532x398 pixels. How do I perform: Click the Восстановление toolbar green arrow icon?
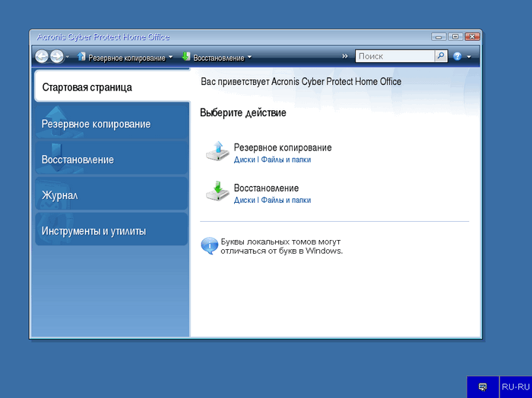[186, 57]
